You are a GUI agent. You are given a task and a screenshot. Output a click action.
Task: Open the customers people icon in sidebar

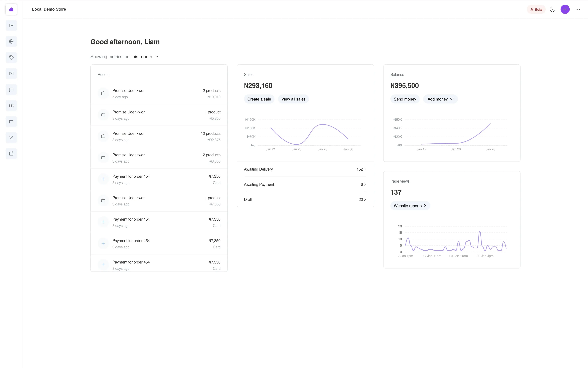point(11,106)
